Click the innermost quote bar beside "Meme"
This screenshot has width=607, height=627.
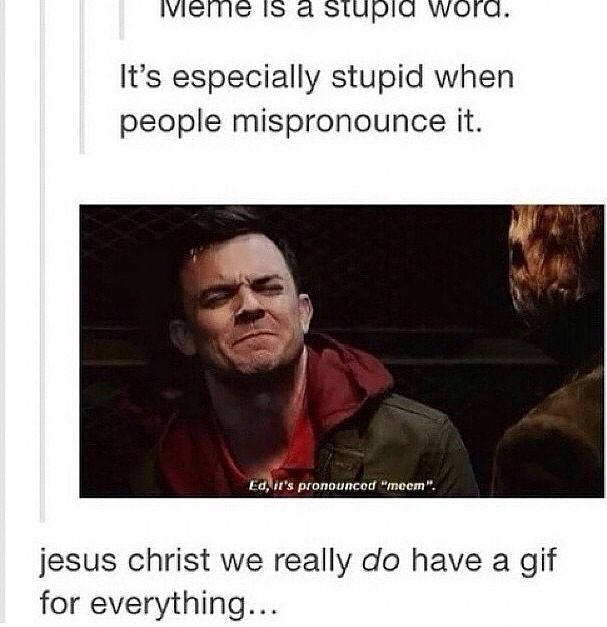click(122, 19)
